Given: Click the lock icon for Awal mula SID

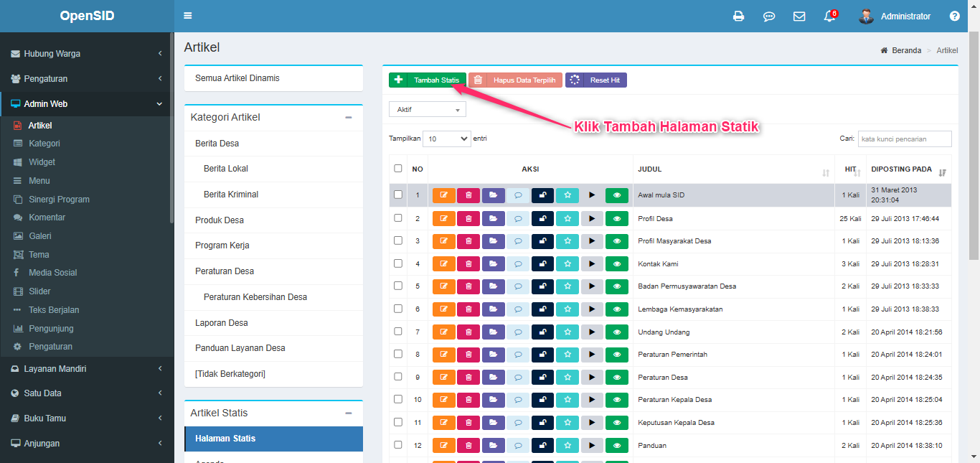Looking at the screenshot, I should click(542, 195).
